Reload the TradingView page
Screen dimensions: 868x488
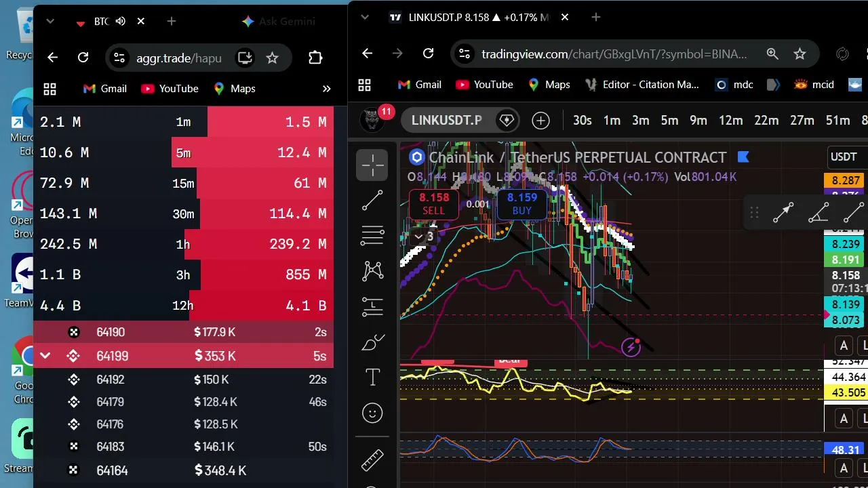[x=428, y=54]
